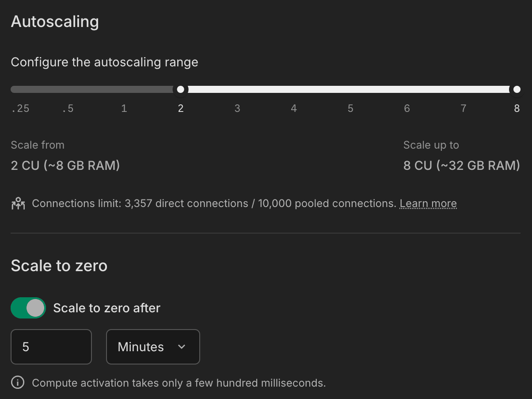Click the right slider handle at 8
The width and height of the screenshot is (532, 399).
[x=517, y=89]
